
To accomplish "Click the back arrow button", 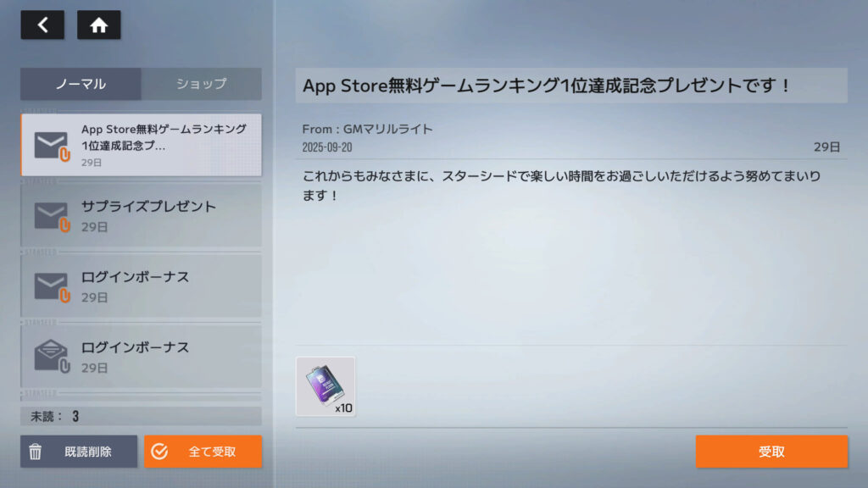I will pyautogui.click(x=42, y=25).
